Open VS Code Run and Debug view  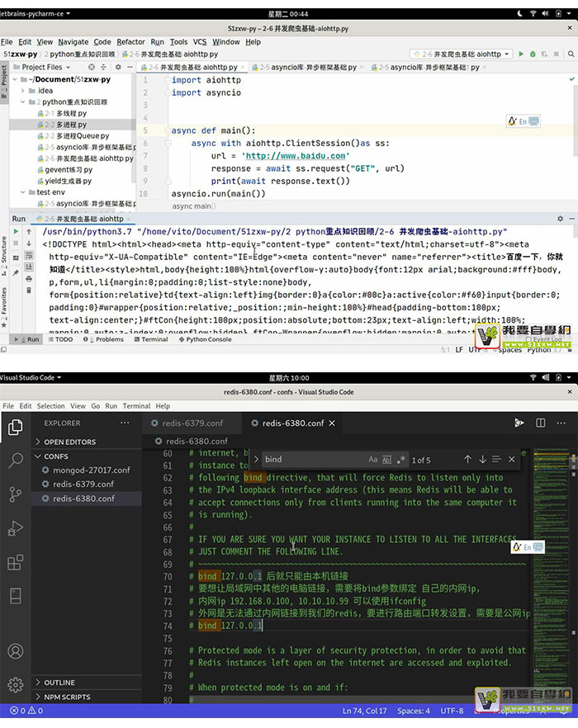pos(16,528)
